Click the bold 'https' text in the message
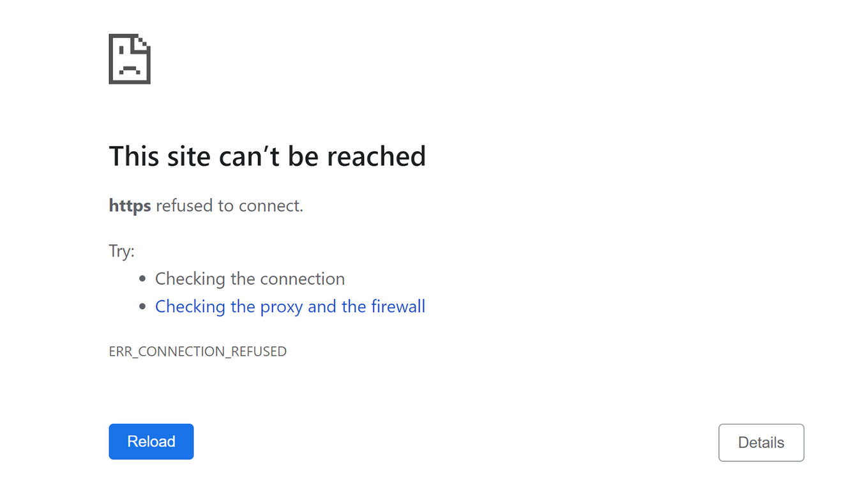The image size is (846, 504). pyautogui.click(x=130, y=205)
